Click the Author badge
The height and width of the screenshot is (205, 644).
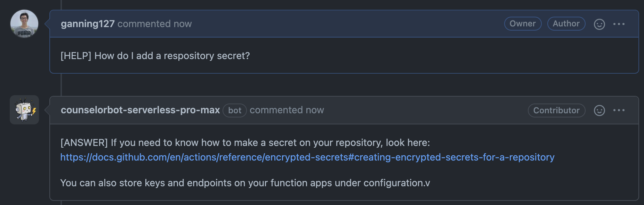coord(566,24)
